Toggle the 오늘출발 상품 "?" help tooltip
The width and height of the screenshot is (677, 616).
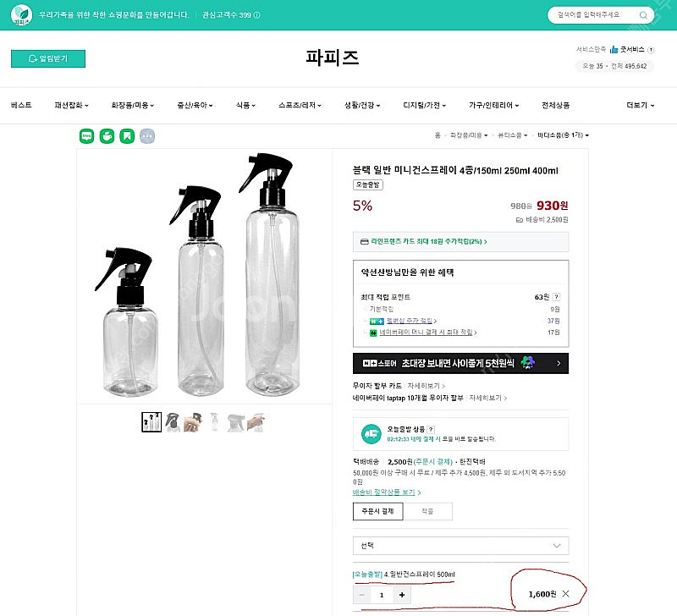[432, 428]
